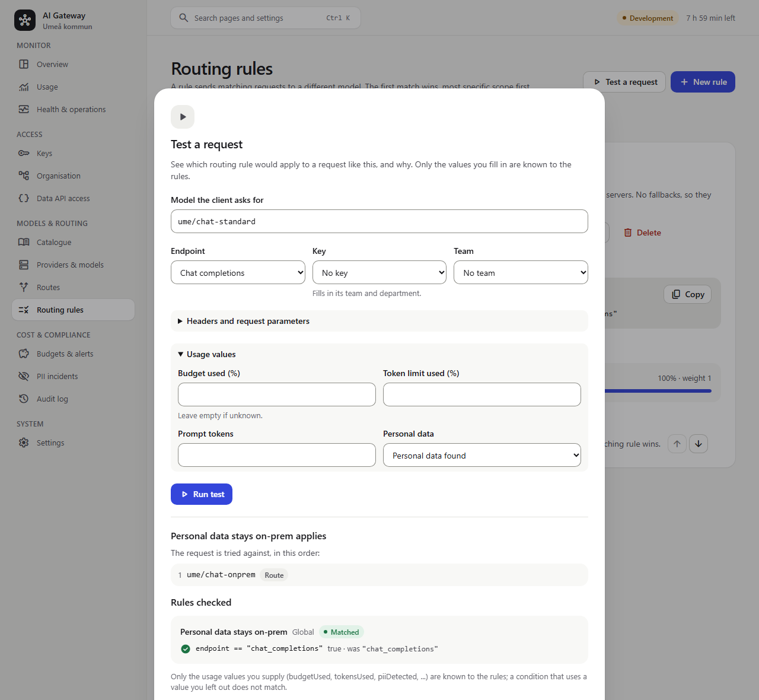Click the Settings gear icon

point(24,443)
